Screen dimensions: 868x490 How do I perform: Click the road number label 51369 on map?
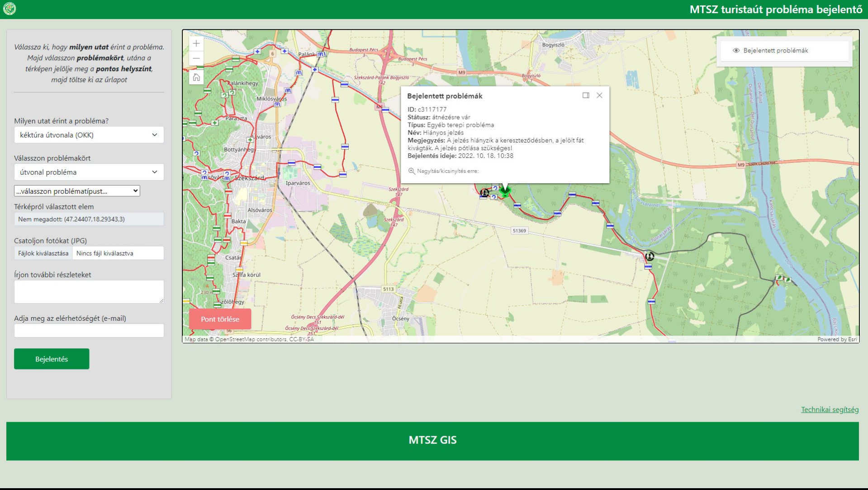coord(519,231)
